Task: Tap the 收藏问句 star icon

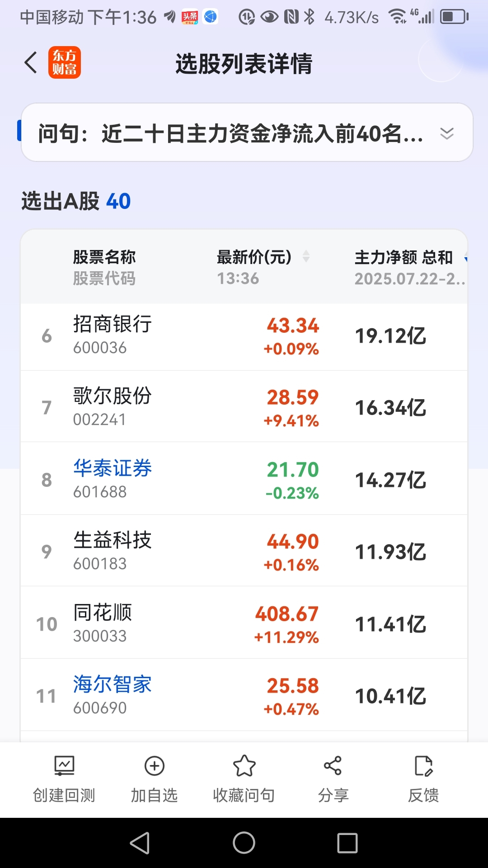Action: [x=244, y=766]
